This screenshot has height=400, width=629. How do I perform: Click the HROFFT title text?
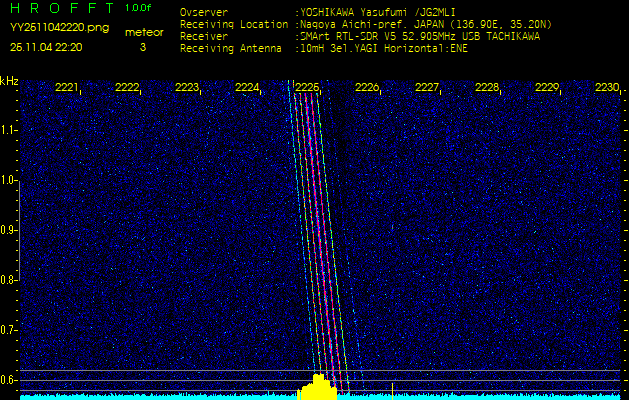click(x=61, y=8)
